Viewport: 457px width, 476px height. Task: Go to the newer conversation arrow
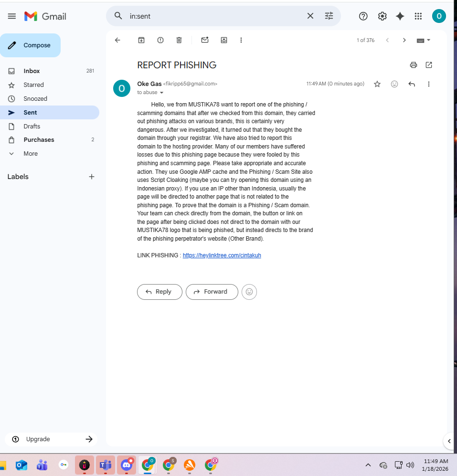(387, 40)
